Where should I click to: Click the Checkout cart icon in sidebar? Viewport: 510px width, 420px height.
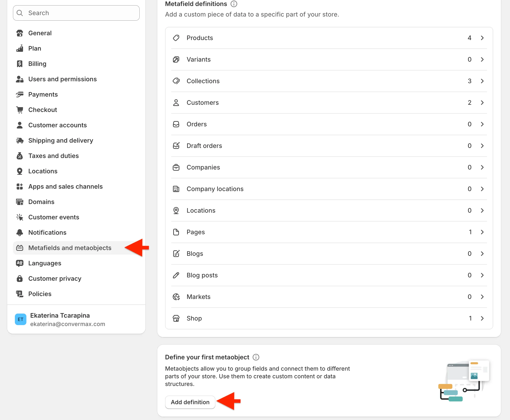[20, 110]
